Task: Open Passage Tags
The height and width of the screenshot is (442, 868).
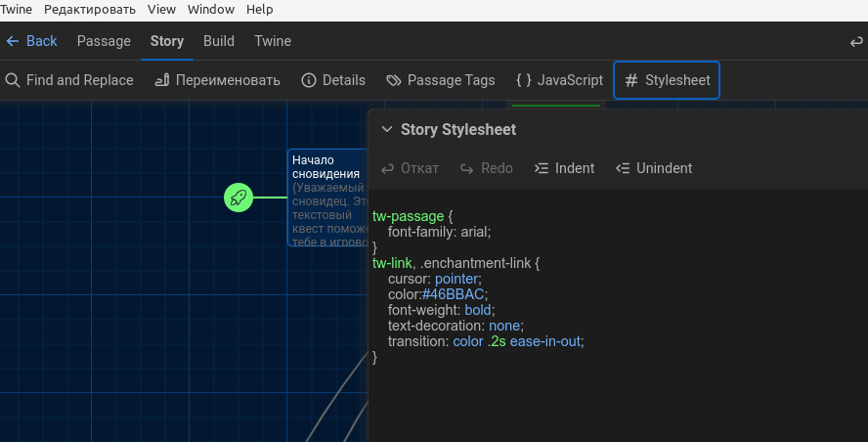Action: (441, 80)
